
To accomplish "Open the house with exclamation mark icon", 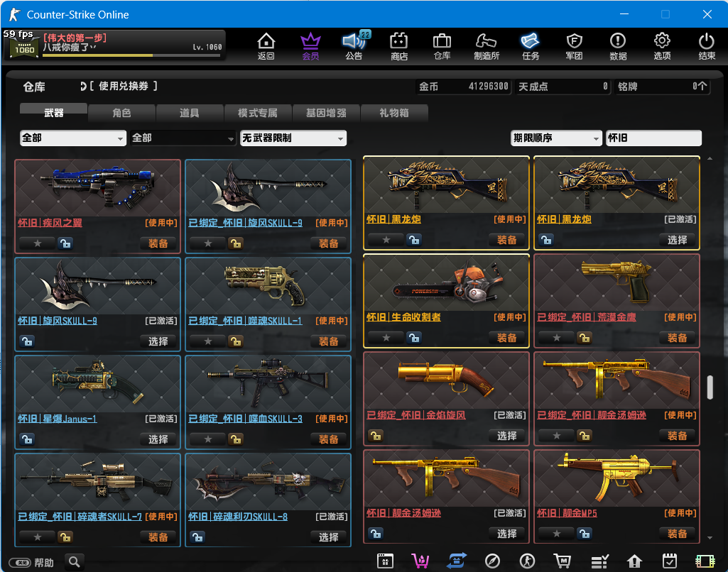I will click(x=634, y=561).
